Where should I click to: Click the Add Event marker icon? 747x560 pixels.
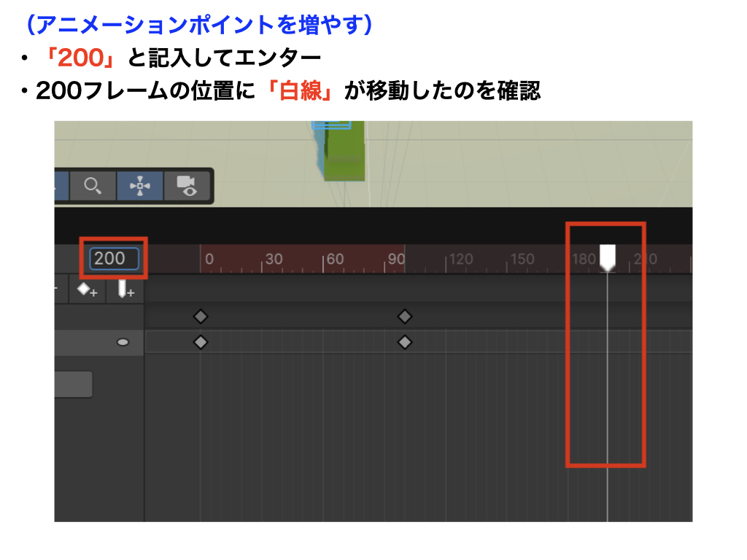click(x=126, y=290)
